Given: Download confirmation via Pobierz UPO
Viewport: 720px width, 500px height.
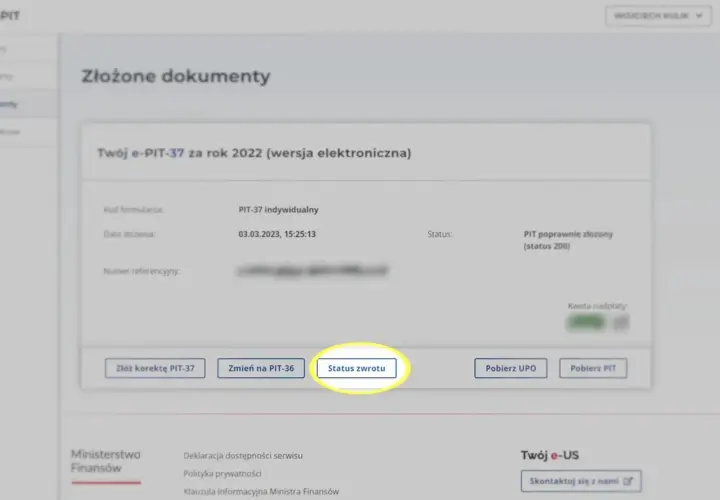Looking at the screenshot, I should pos(511,368).
